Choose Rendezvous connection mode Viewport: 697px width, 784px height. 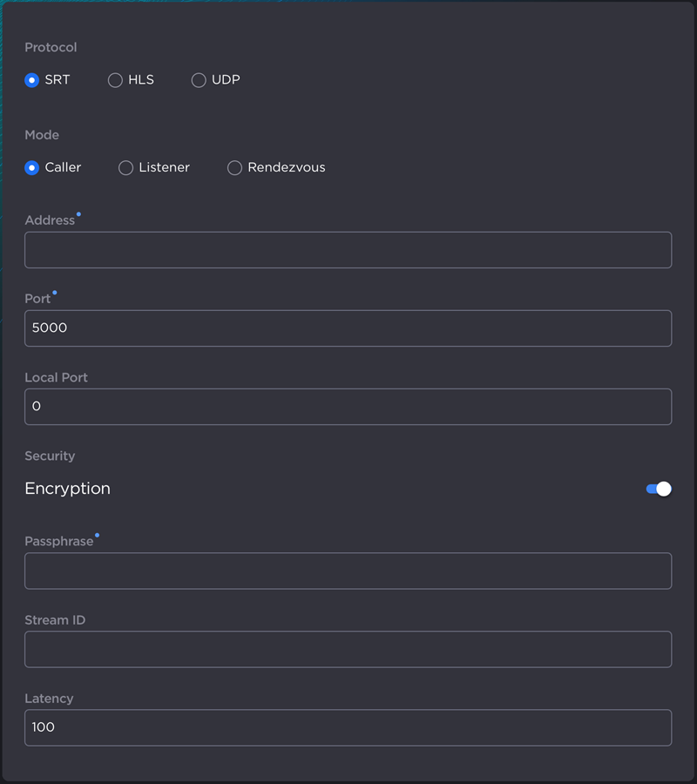[x=234, y=167]
